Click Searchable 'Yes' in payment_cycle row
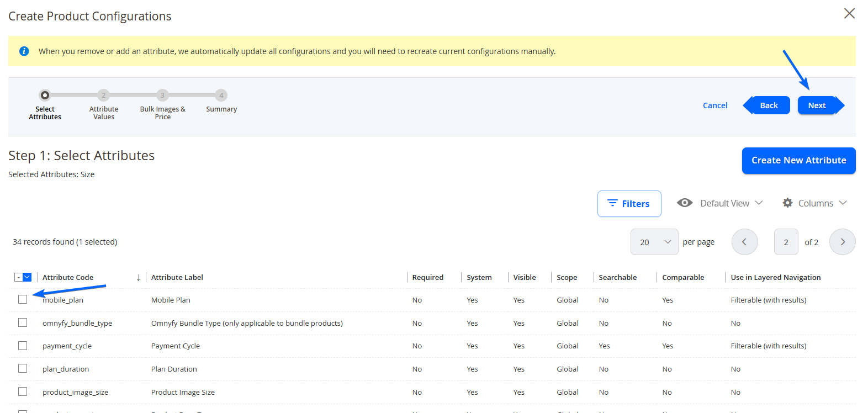Screen dimensions: 868x413 (x=604, y=346)
